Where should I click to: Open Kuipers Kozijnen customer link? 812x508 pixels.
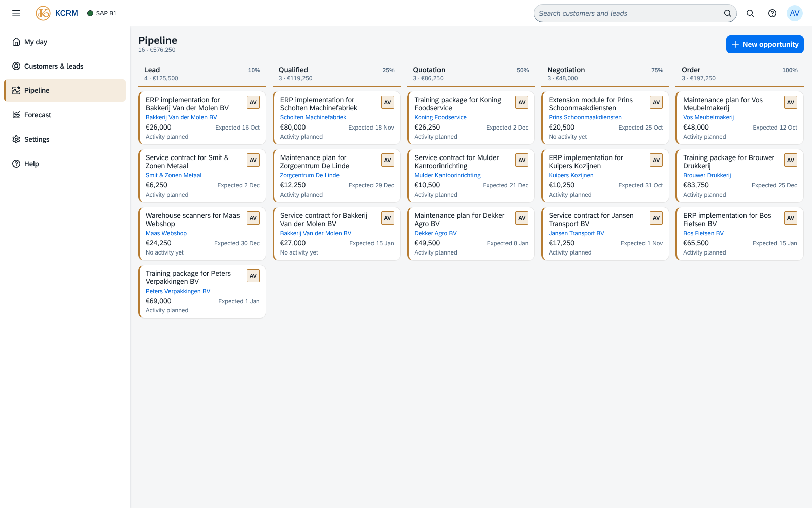point(571,175)
